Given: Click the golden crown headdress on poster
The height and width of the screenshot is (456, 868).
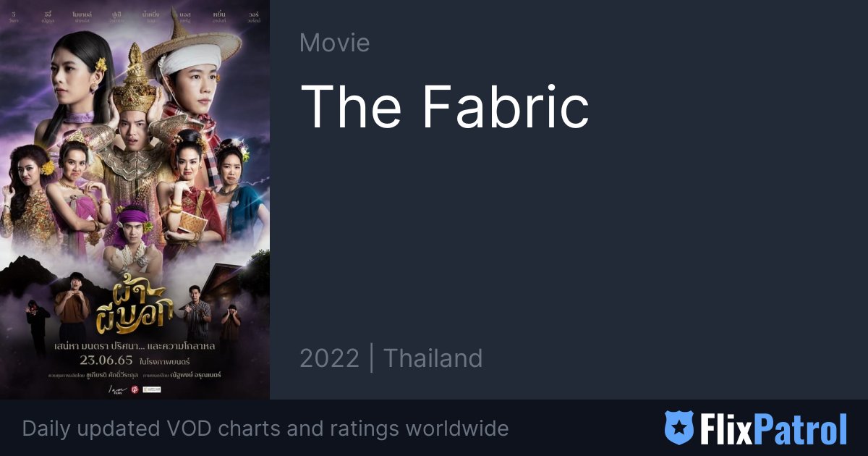Looking at the screenshot, I should tap(133, 78).
